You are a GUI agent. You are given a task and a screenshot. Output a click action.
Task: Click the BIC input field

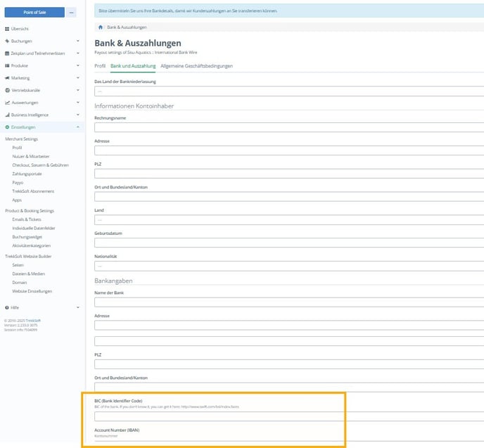pos(288,416)
